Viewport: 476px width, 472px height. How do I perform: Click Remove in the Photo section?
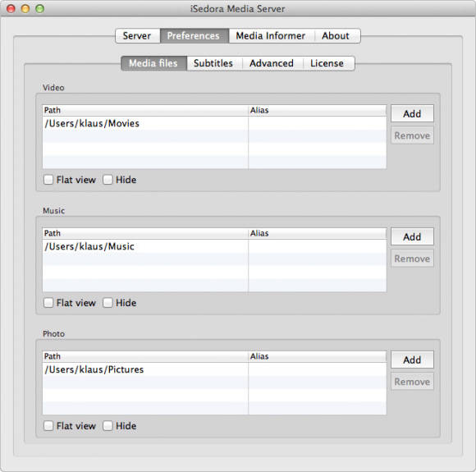point(412,382)
